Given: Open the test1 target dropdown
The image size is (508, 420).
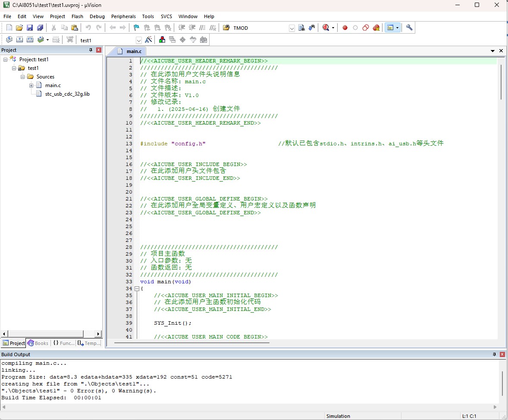Looking at the screenshot, I should coord(139,41).
